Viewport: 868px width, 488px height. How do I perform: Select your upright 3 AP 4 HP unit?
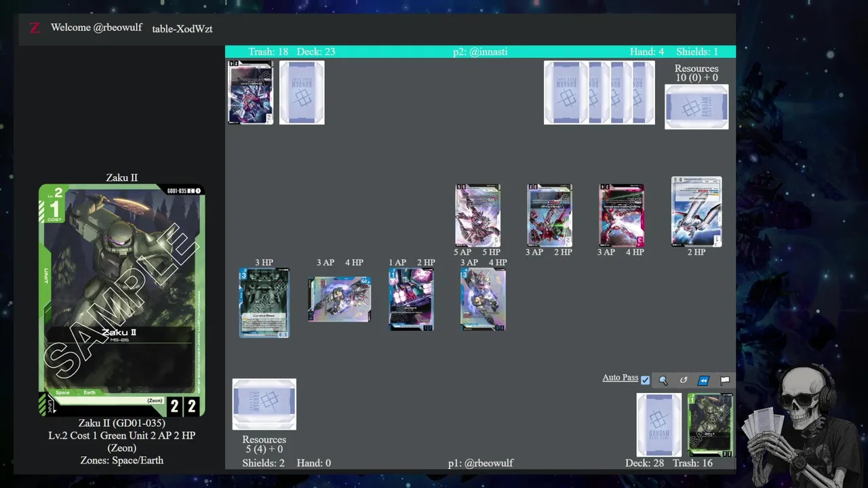tap(483, 299)
